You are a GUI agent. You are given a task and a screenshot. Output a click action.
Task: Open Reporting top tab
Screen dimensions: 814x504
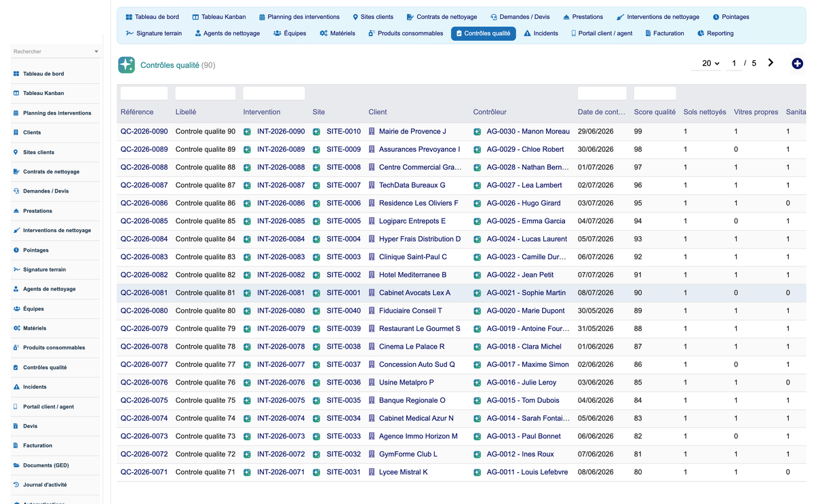click(715, 33)
